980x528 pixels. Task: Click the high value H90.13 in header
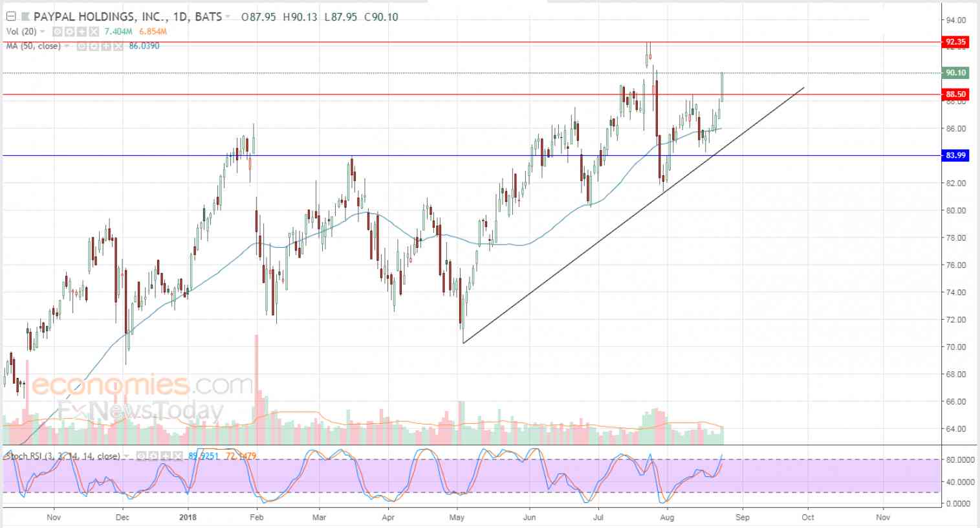click(x=300, y=17)
